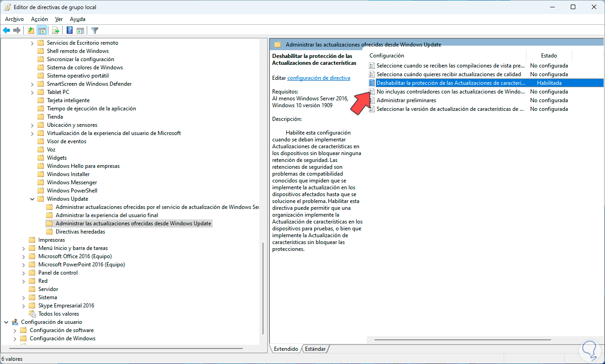Open the 'configuración de directiva' link

pos(319,78)
